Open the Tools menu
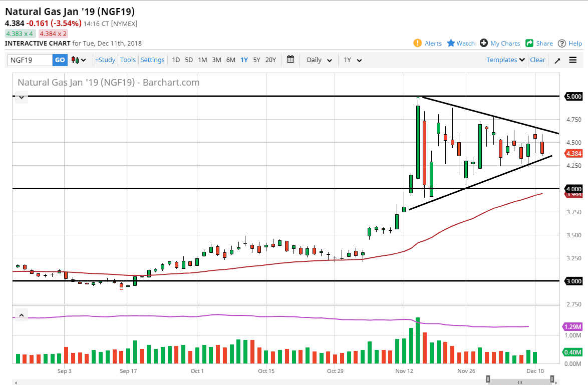The height and width of the screenshot is (385, 588). (x=128, y=60)
